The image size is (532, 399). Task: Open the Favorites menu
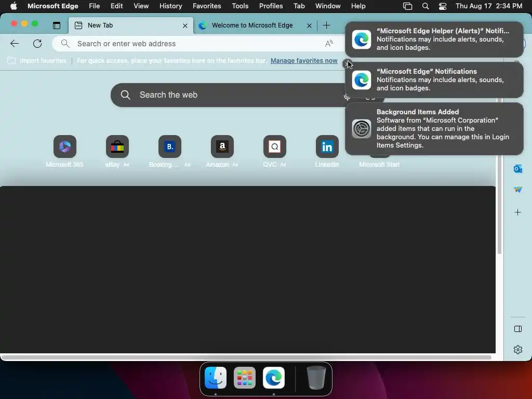click(207, 6)
